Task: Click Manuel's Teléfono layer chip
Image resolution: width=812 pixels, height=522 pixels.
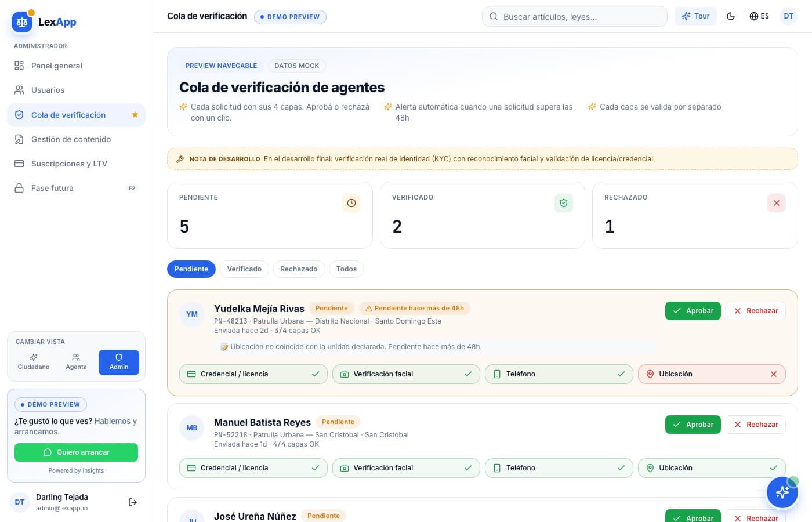Action: (x=559, y=468)
